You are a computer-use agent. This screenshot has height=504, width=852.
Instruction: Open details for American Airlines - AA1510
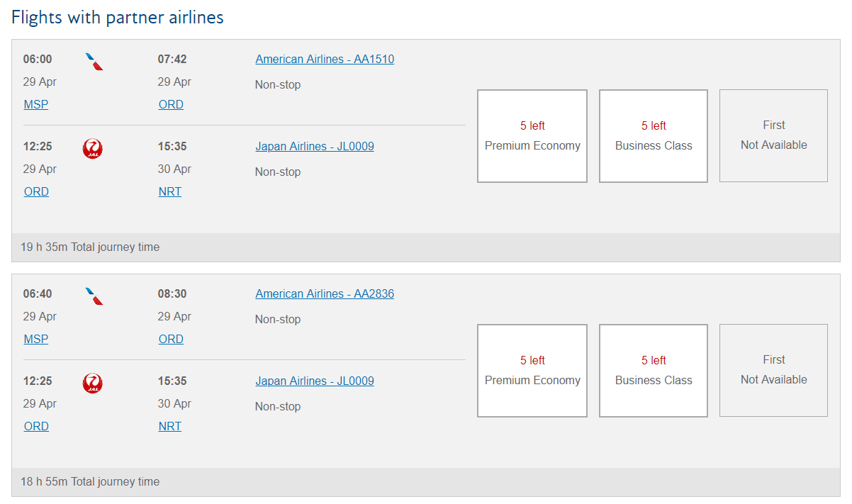tap(324, 59)
